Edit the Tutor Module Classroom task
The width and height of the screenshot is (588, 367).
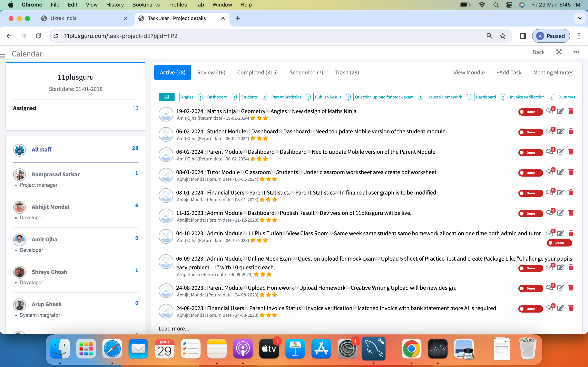(560, 172)
